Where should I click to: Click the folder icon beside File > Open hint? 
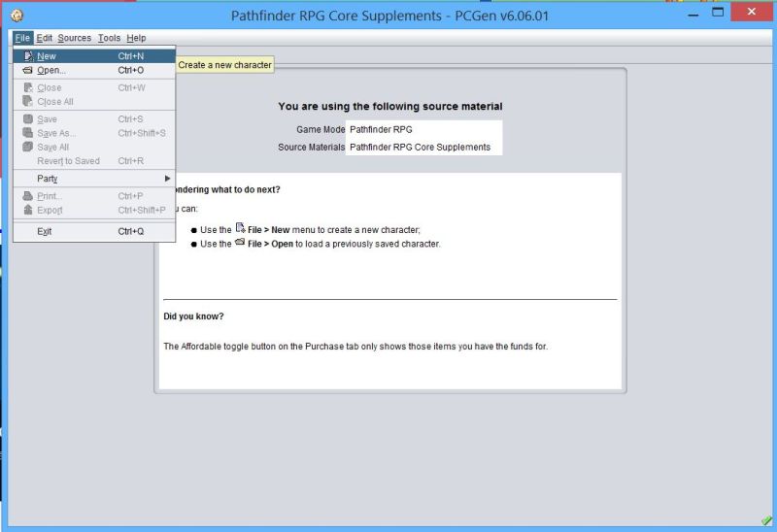tap(240, 242)
